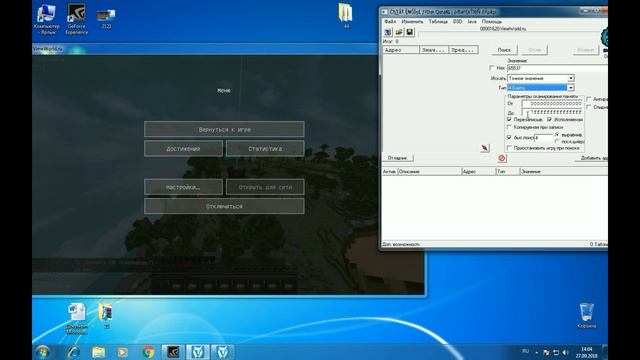Select the 2121 desktop icon

click(106, 18)
